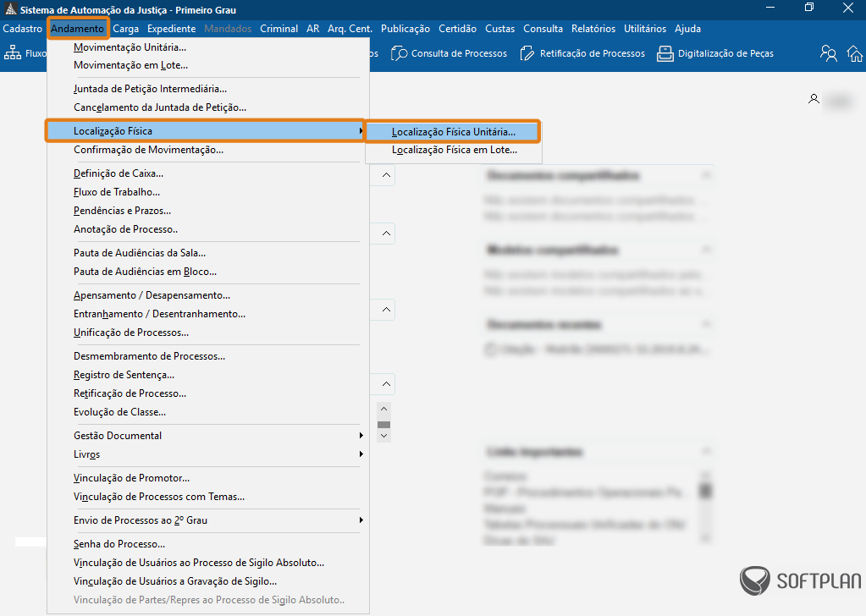Open the Arq. Cent. menu
Image resolution: width=866 pixels, height=616 pixels.
(x=350, y=29)
